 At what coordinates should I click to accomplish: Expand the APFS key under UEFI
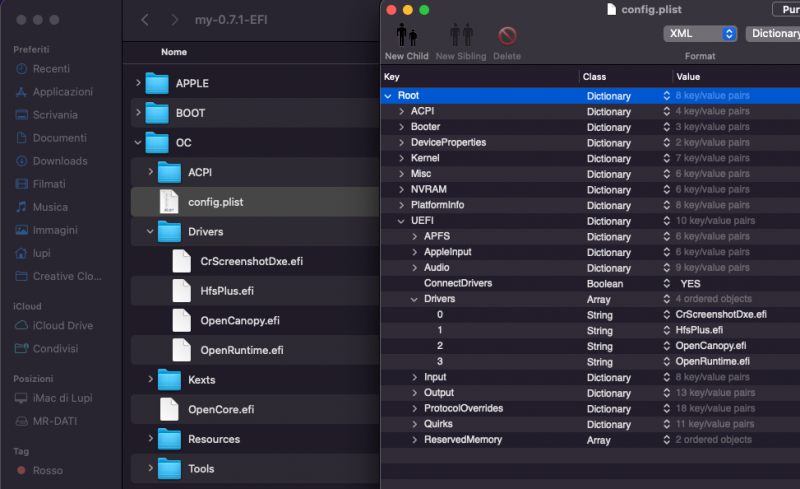pyautogui.click(x=415, y=236)
